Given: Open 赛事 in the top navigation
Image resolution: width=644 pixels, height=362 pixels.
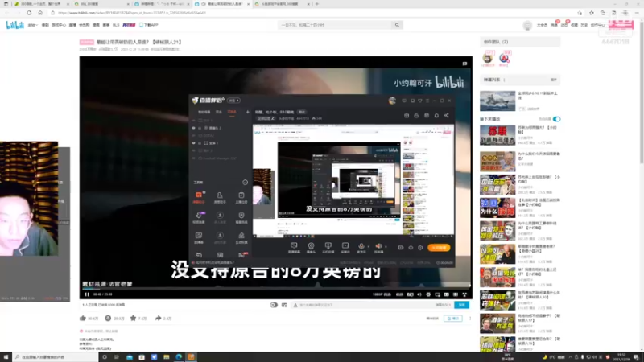Looking at the screenshot, I should 106,25.
